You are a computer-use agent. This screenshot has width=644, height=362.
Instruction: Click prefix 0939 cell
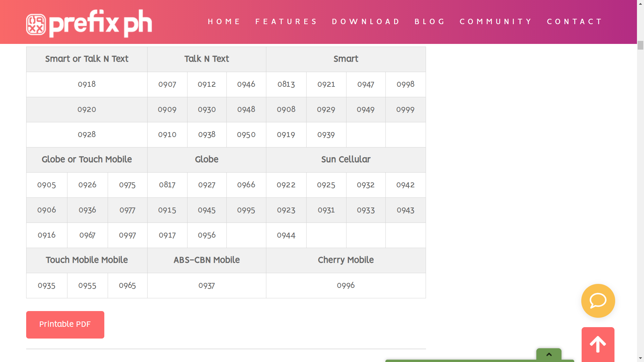[x=326, y=135]
